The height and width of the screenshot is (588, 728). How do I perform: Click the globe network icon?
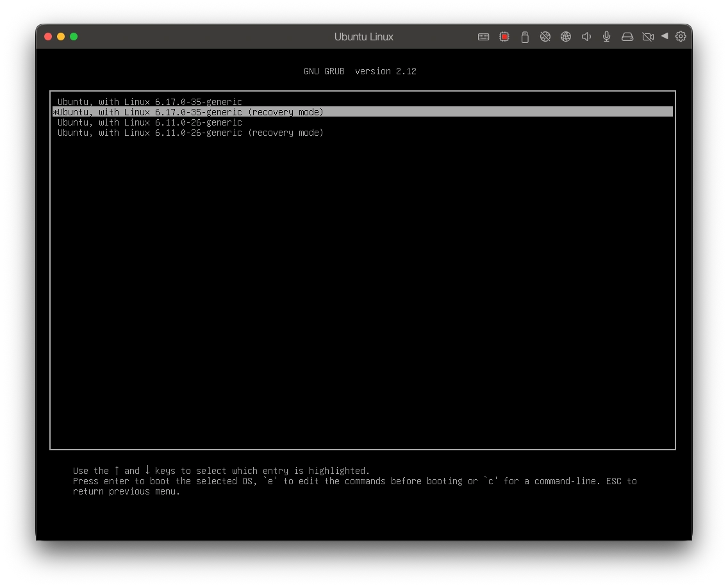point(566,37)
